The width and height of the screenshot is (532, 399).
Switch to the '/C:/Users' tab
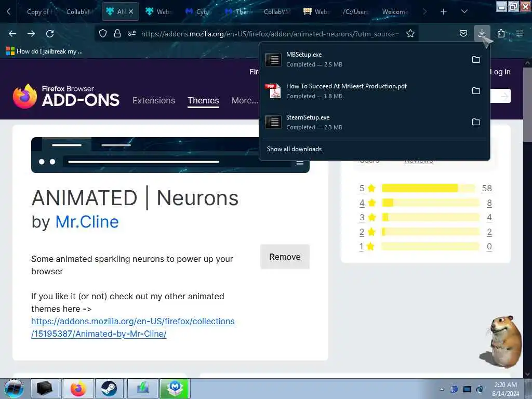point(355,12)
